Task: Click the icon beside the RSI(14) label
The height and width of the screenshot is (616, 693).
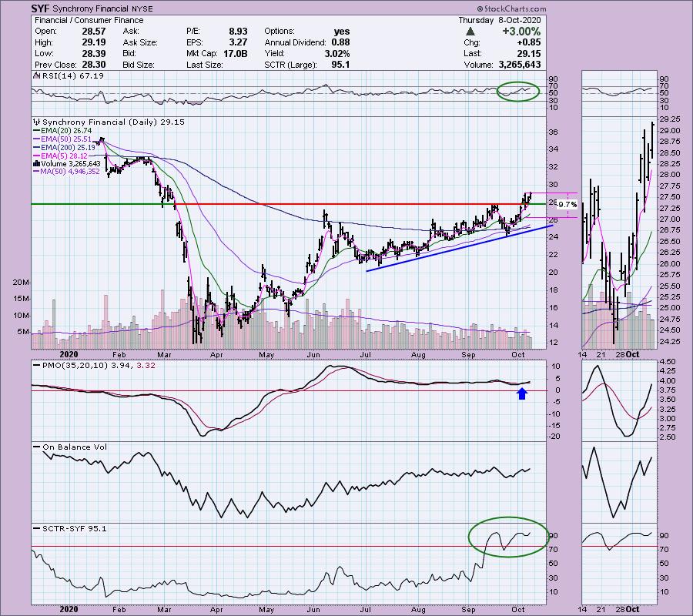Action: [36, 75]
